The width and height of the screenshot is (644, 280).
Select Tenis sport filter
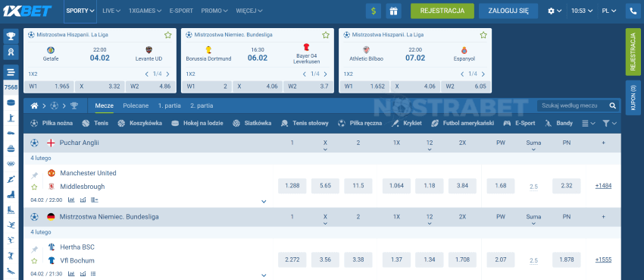pyautogui.click(x=95, y=123)
